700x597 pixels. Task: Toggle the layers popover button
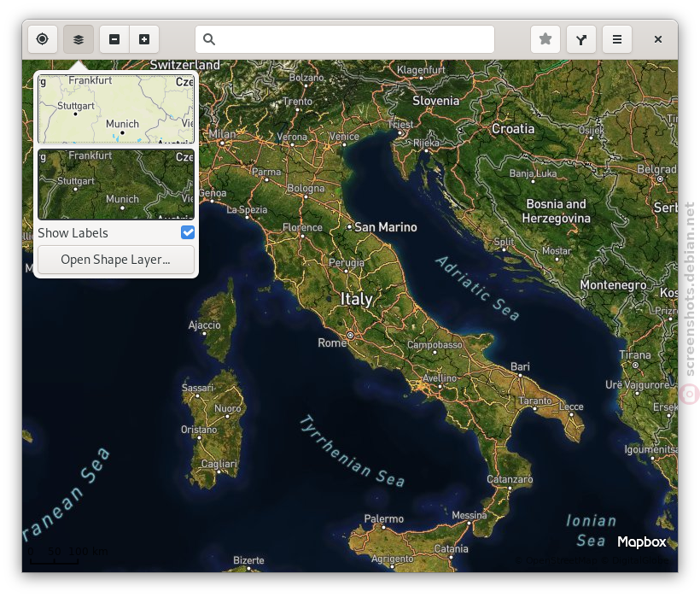(79, 39)
